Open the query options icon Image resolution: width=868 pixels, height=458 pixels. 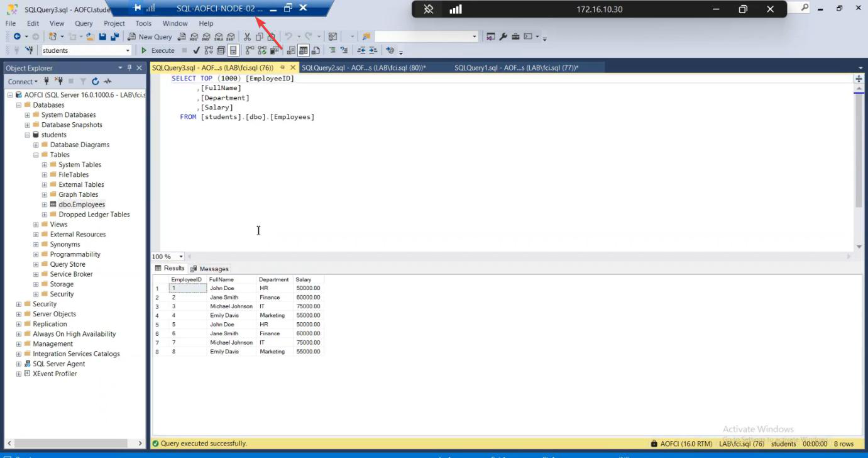pos(221,50)
